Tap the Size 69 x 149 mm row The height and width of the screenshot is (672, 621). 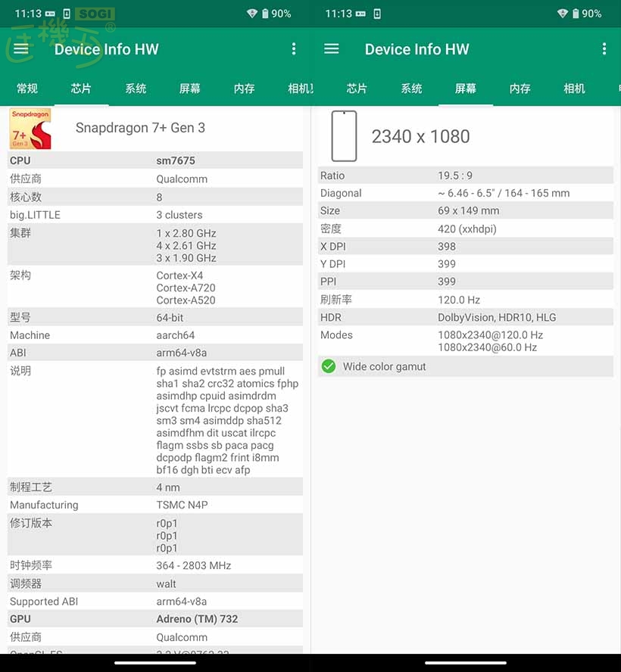(x=466, y=210)
